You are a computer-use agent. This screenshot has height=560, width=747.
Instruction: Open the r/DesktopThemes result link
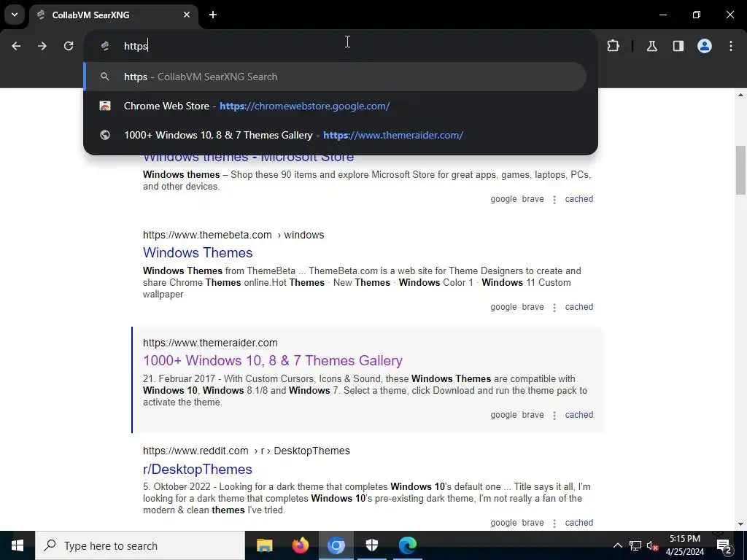pyautogui.click(x=197, y=469)
